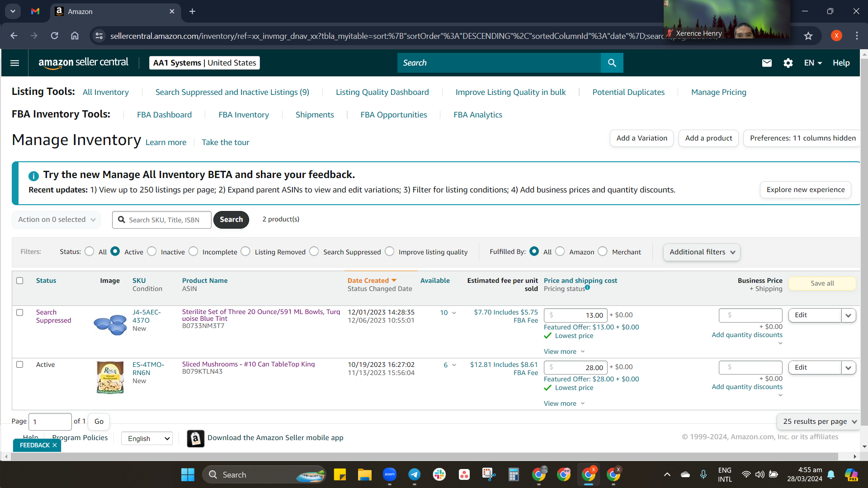Click the price field showing 13.00
The width and height of the screenshot is (868, 488).
coord(576,315)
